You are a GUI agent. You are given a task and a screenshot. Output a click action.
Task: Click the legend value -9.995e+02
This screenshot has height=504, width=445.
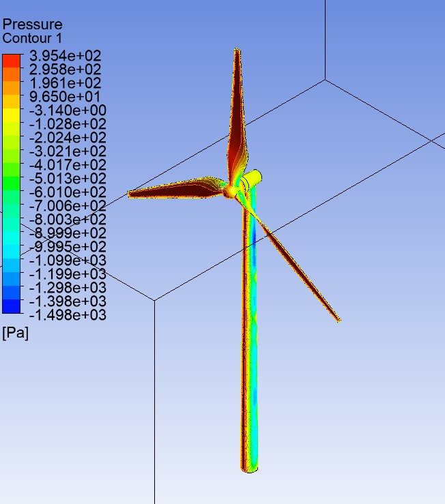click(x=68, y=247)
